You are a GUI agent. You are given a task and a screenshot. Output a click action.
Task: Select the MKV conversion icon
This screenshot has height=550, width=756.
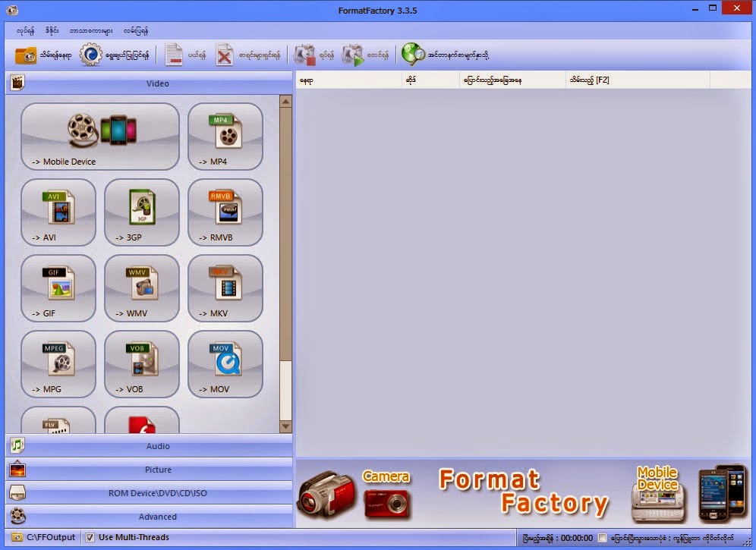click(225, 288)
